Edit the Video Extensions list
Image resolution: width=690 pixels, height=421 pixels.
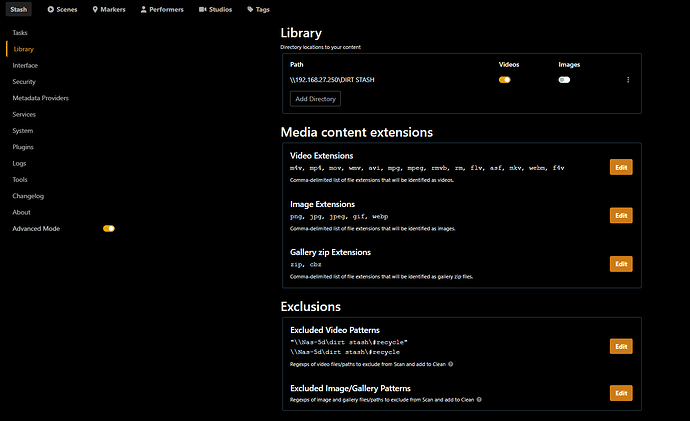pyautogui.click(x=620, y=167)
